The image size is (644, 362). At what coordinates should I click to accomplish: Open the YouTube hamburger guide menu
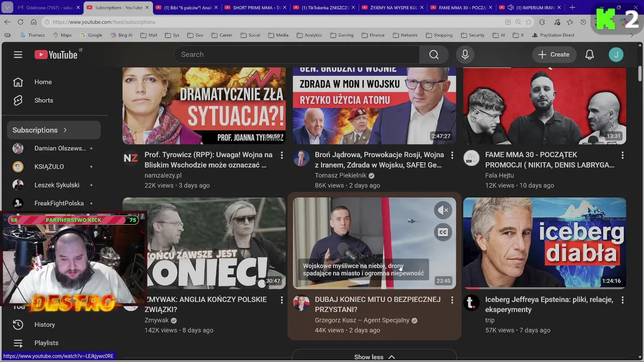click(x=18, y=54)
